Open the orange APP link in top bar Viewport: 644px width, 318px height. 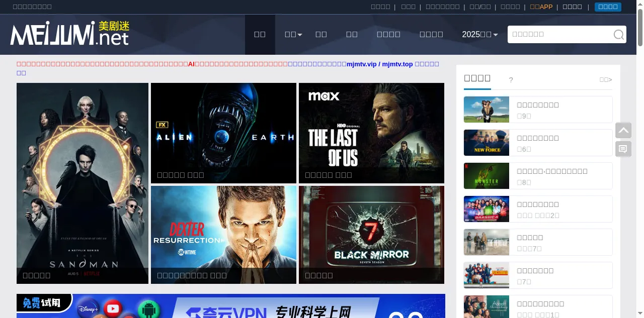tap(541, 7)
